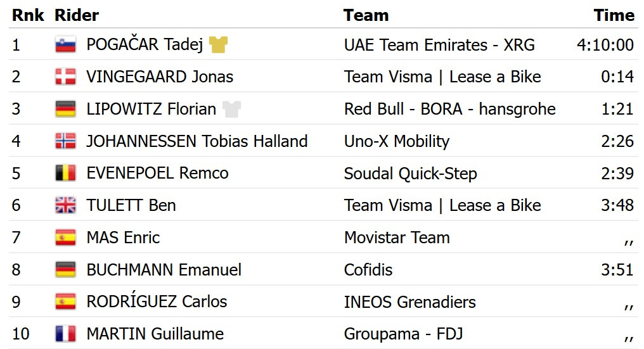Click the Slovenian flag icon beside Pogačar
Viewport: 644px width, 349px height.
(x=65, y=44)
